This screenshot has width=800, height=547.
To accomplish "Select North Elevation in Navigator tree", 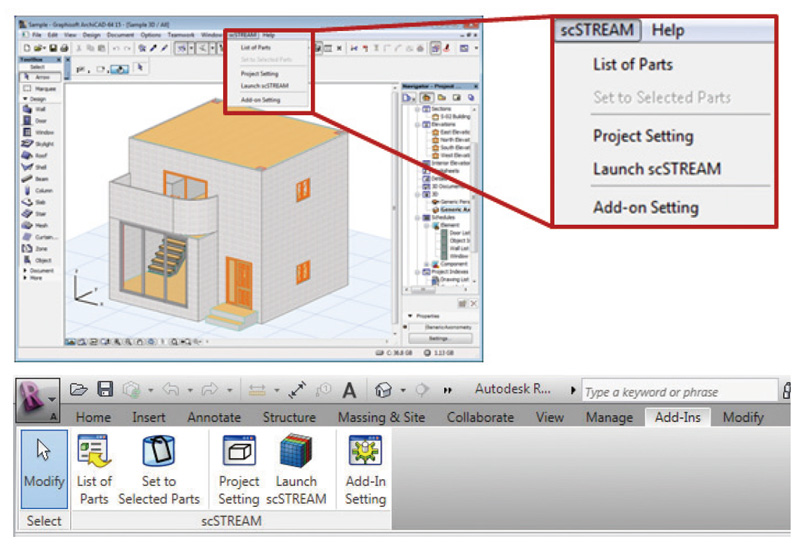I will (x=452, y=140).
